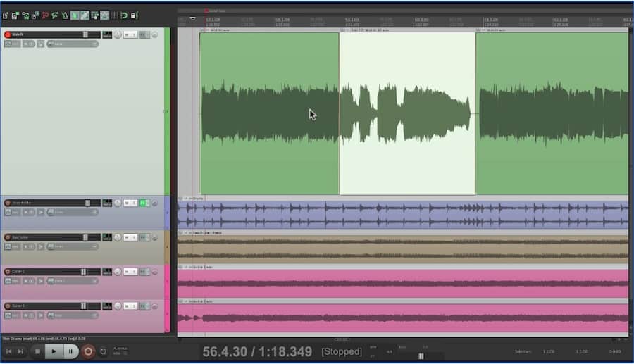The image size is (634, 364).
Task: Open the top green track's FX button
Action: click(143, 34)
